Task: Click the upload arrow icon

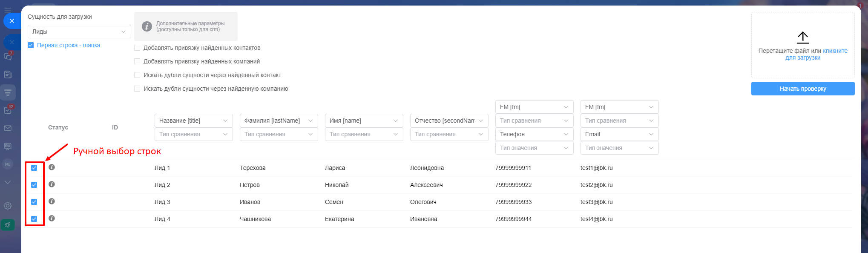Action: 802,37
